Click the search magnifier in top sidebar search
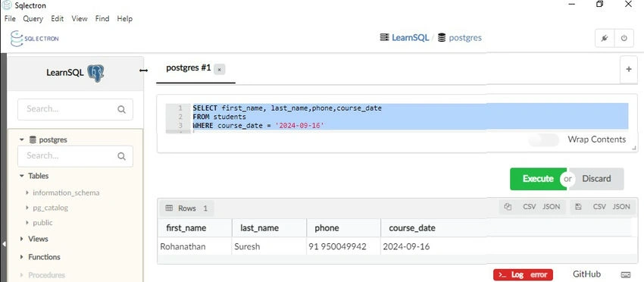Viewport: 644px width, 282px height. (121, 109)
